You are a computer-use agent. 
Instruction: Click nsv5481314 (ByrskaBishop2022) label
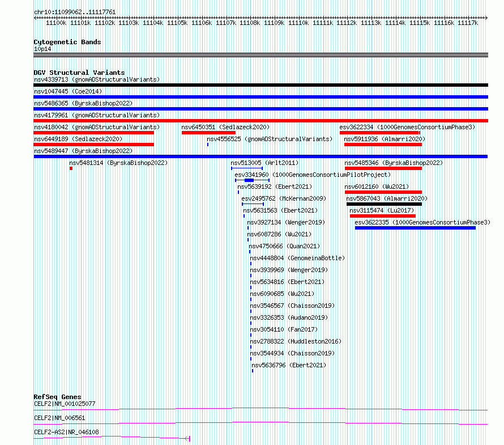pos(118,163)
